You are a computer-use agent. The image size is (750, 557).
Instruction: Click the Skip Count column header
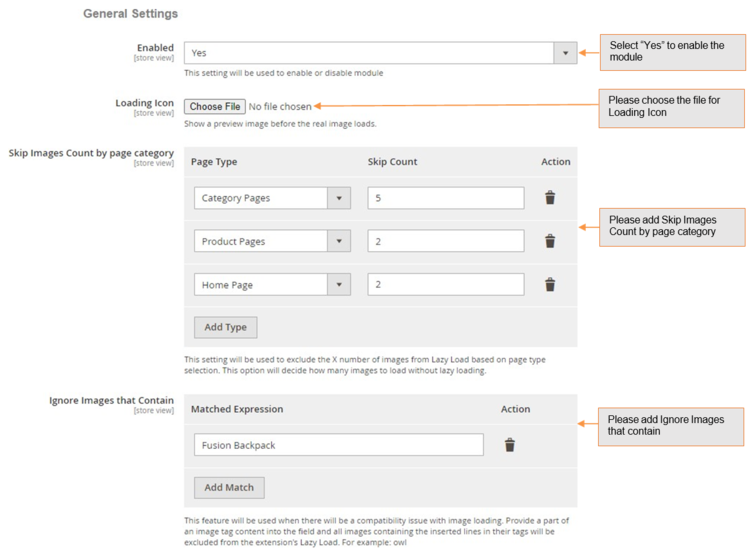(x=392, y=162)
